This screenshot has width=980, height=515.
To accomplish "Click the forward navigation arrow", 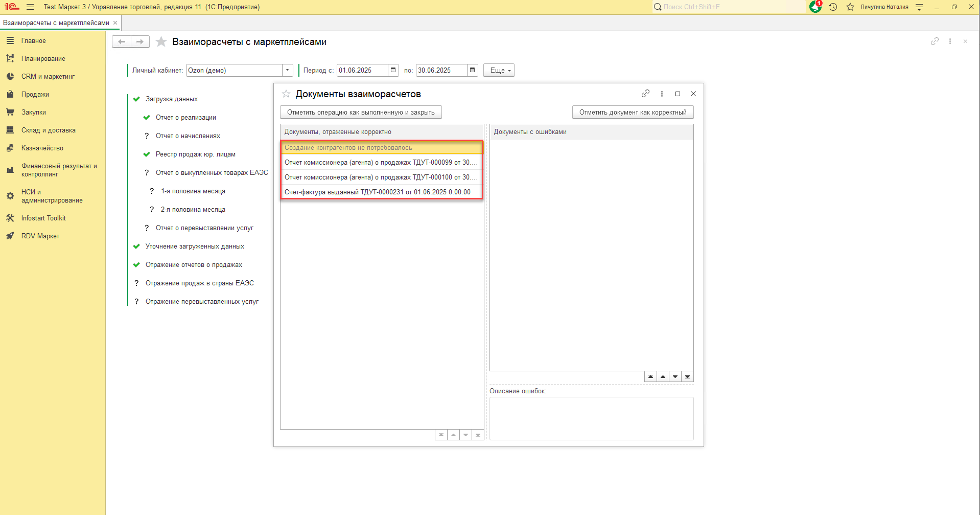I will coord(139,42).
